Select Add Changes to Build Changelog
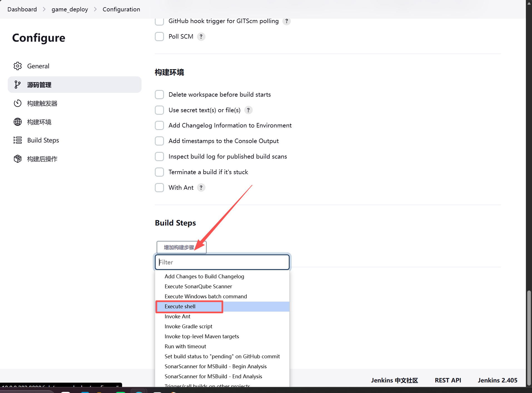 click(222, 277)
